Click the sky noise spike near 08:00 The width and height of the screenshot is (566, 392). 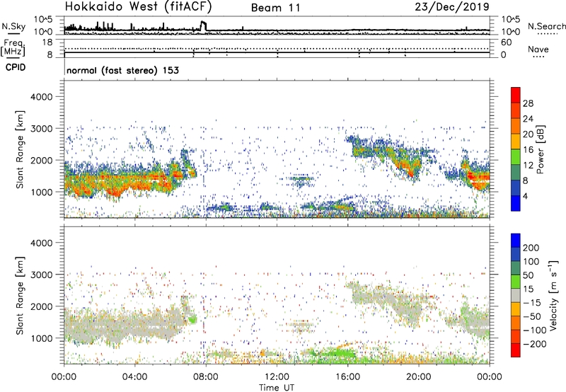click(x=203, y=25)
